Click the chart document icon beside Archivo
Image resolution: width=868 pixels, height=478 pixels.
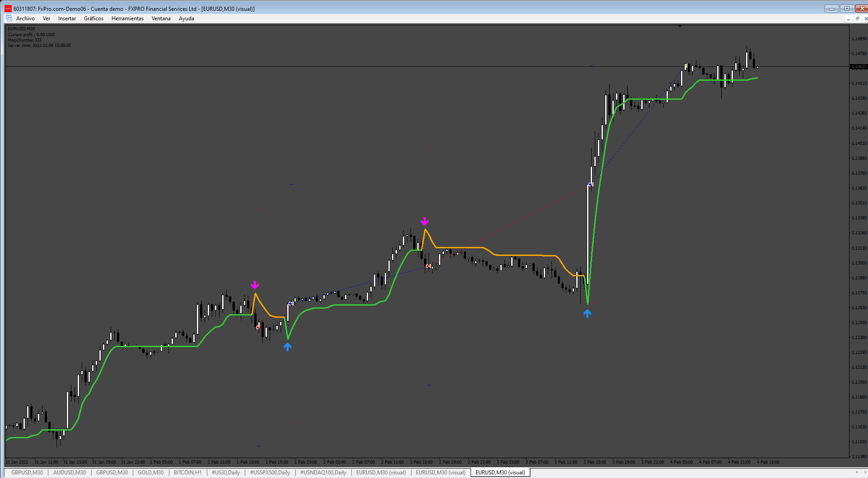tap(9, 19)
